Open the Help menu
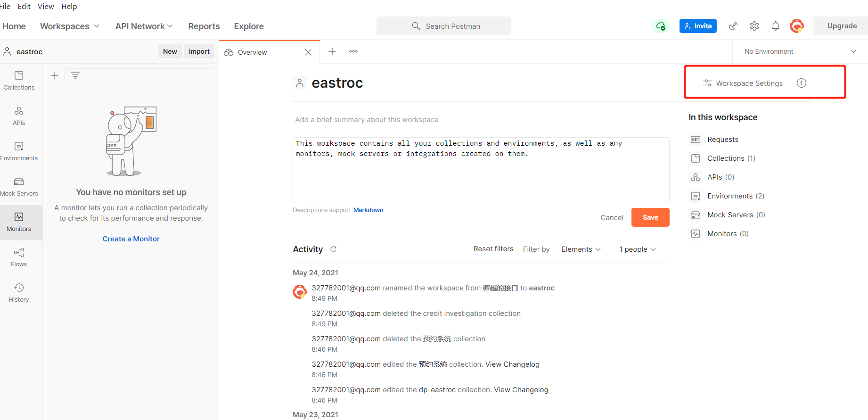Screen dimensions: 868x420 tap(69, 6)
